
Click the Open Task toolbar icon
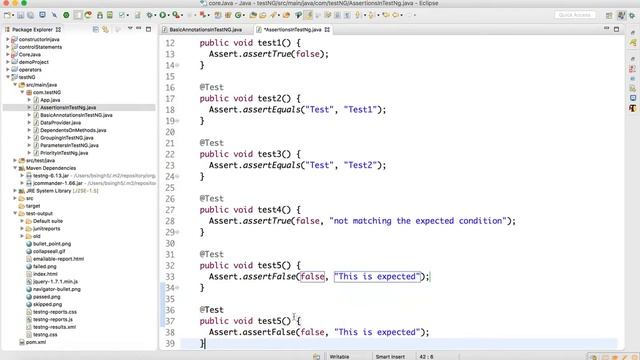point(263,15)
